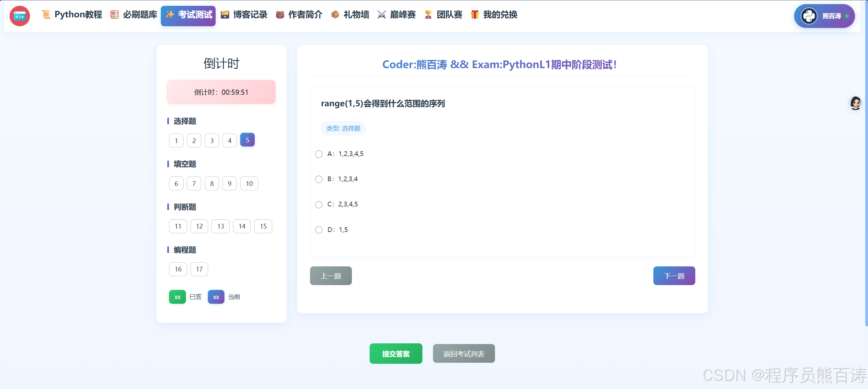Click the 选择题 section heading
This screenshot has width=868, height=389.
point(185,121)
